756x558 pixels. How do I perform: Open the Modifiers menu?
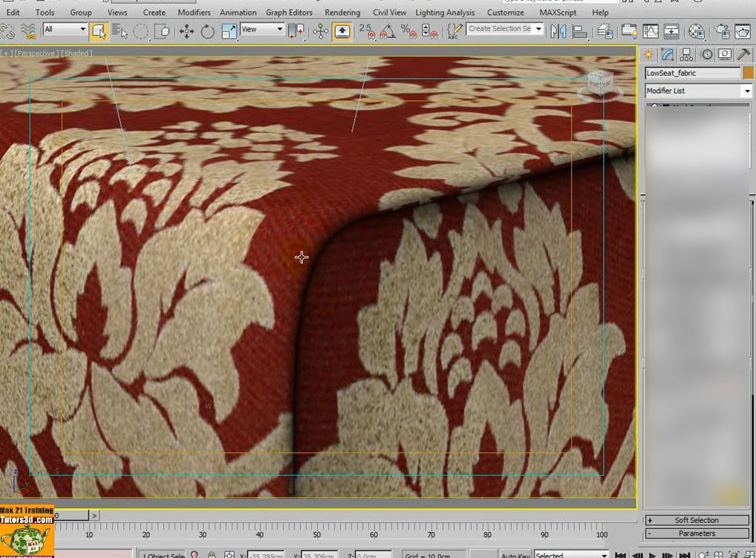coord(194,13)
